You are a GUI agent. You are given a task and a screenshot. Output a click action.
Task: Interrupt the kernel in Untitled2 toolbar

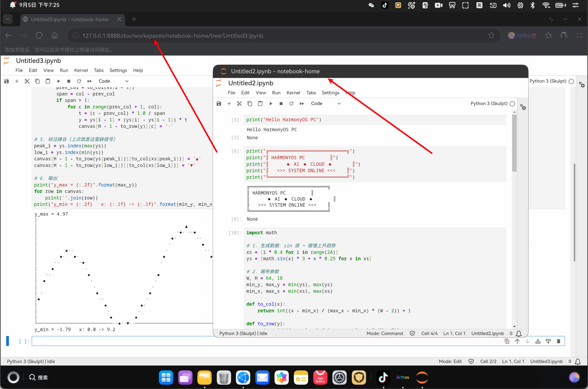point(281,103)
